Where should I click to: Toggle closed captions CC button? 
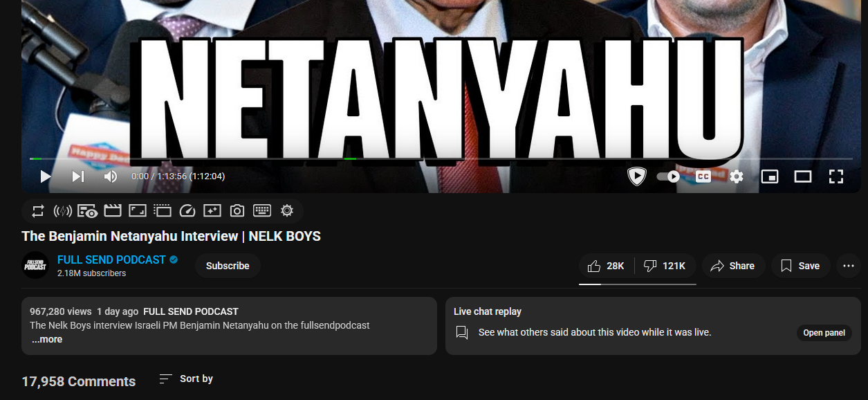[703, 176]
